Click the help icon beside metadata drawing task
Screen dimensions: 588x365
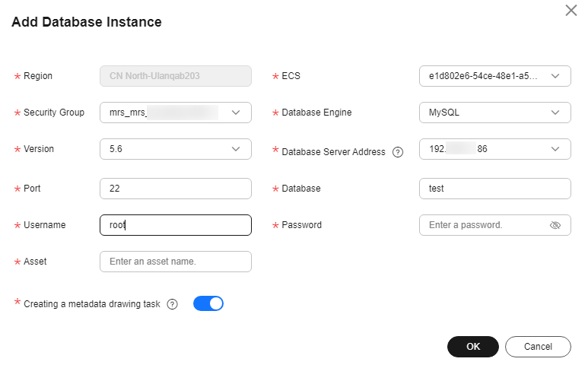pyautogui.click(x=173, y=304)
